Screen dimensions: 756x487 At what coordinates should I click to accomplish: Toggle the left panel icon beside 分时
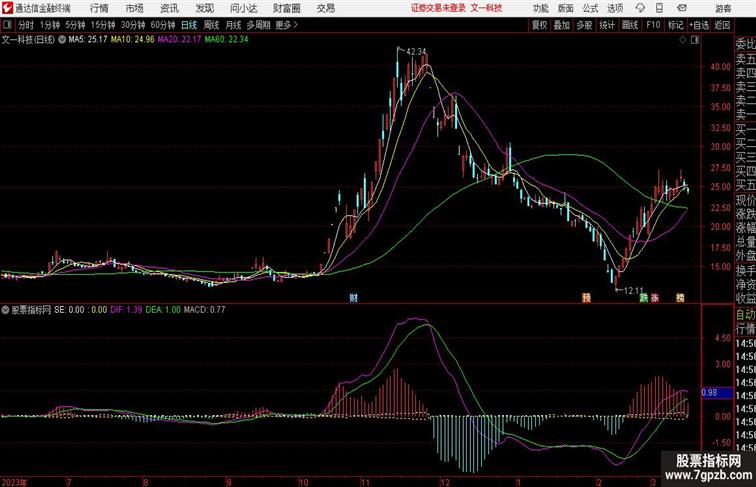point(7,25)
